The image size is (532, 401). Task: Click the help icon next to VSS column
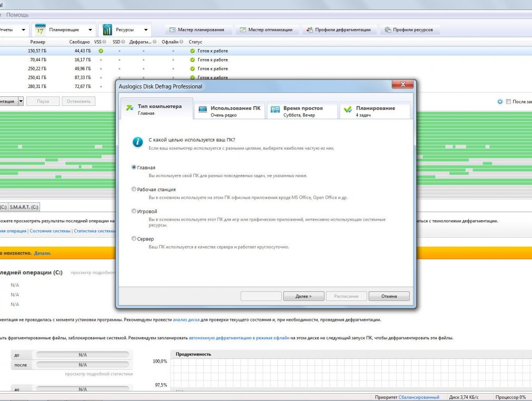pyautogui.click(x=104, y=42)
